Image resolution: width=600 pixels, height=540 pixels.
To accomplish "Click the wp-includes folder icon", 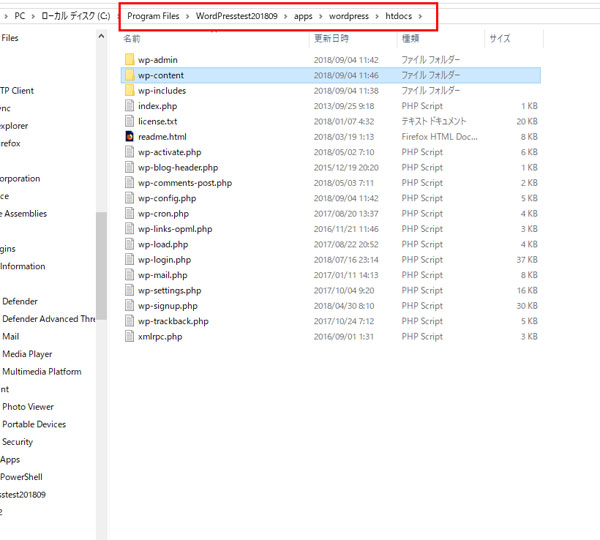I will tap(129, 90).
